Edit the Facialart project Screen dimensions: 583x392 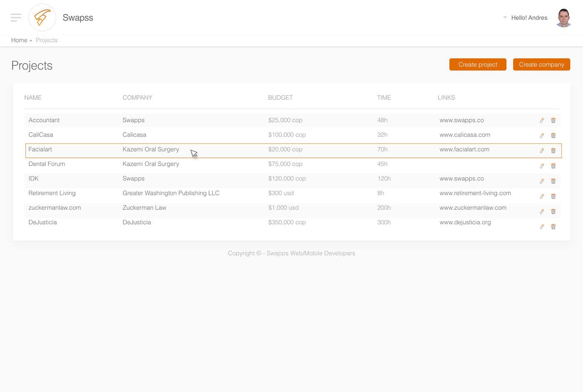(x=542, y=151)
